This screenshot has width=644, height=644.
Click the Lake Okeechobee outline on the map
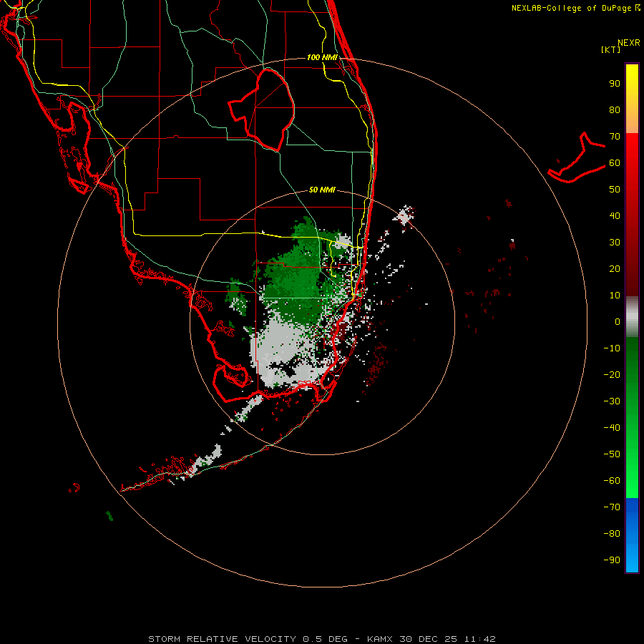pyautogui.click(x=263, y=109)
